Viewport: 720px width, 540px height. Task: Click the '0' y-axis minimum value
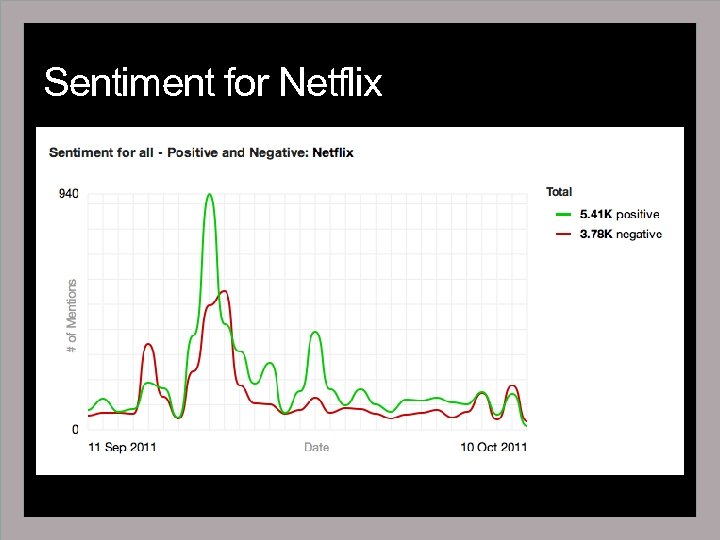(x=75, y=429)
